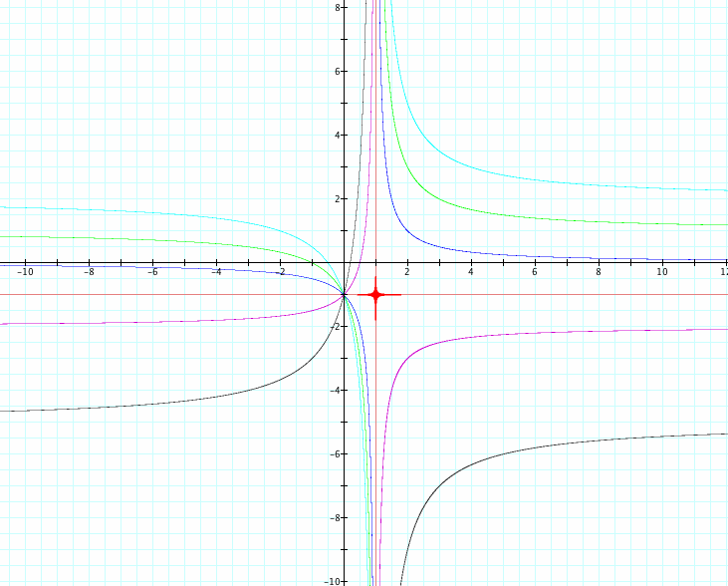The width and height of the screenshot is (728, 586).
Task: Select the y-axis label 4
Action: (338, 136)
